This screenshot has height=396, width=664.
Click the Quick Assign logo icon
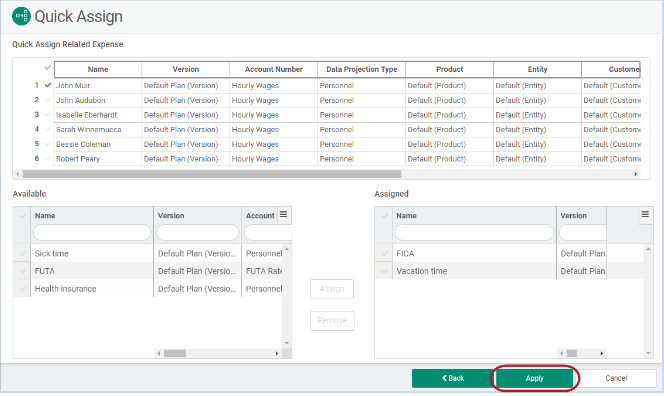pos(21,16)
